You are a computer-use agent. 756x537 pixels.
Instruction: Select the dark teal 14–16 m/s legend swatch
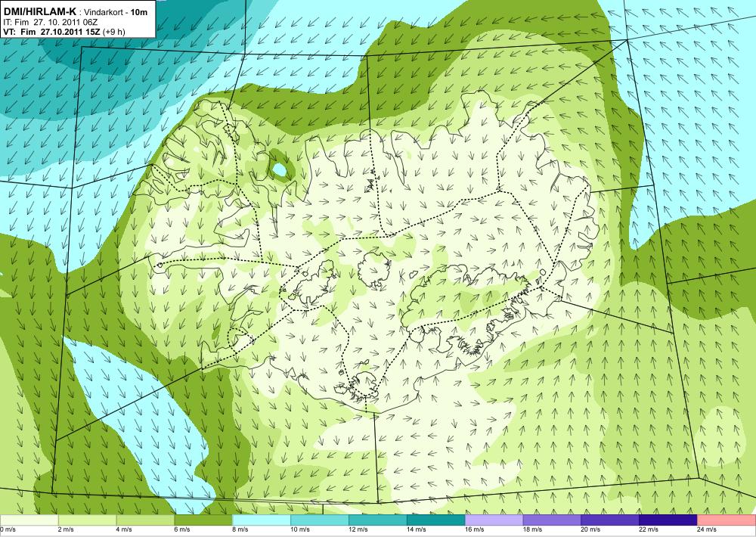tap(436, 520)
